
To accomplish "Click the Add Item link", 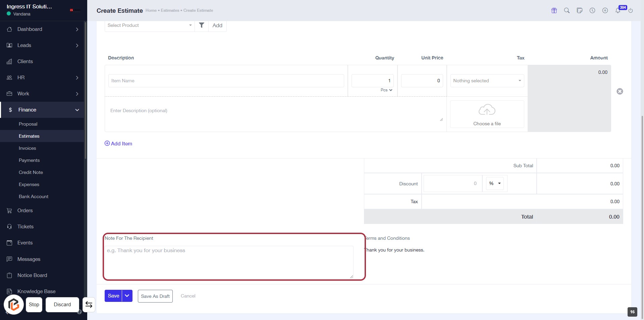I will (118, 143).
